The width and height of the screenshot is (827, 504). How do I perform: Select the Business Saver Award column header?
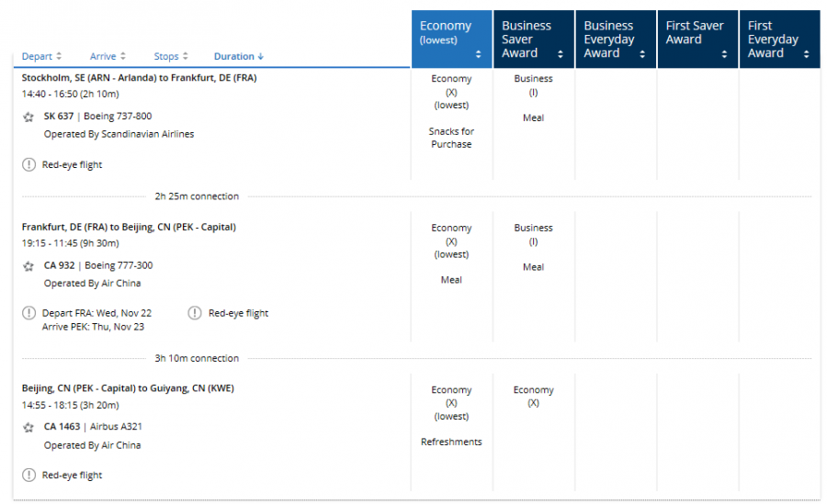533,39
